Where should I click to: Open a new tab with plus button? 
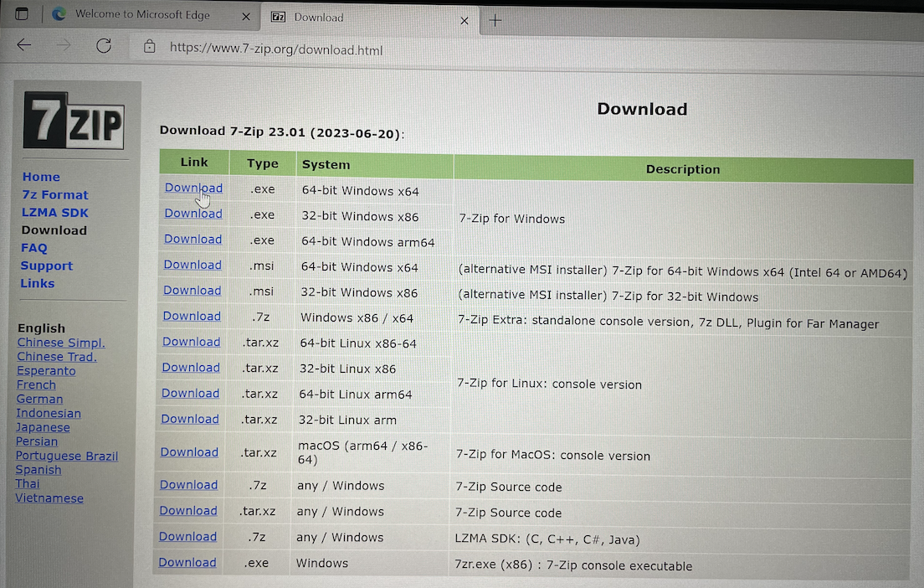pyautogui.click(x=495, y=21)
